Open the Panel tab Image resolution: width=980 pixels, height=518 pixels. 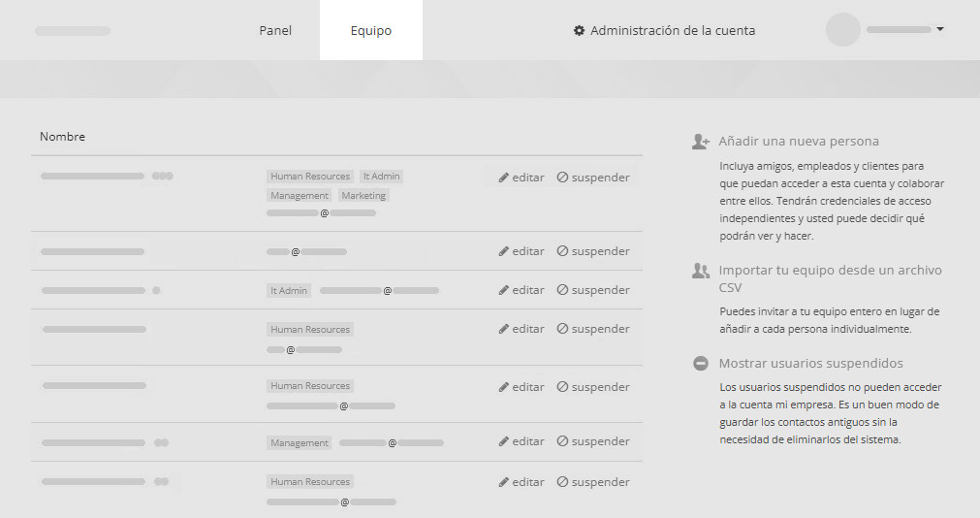[275, 30]
